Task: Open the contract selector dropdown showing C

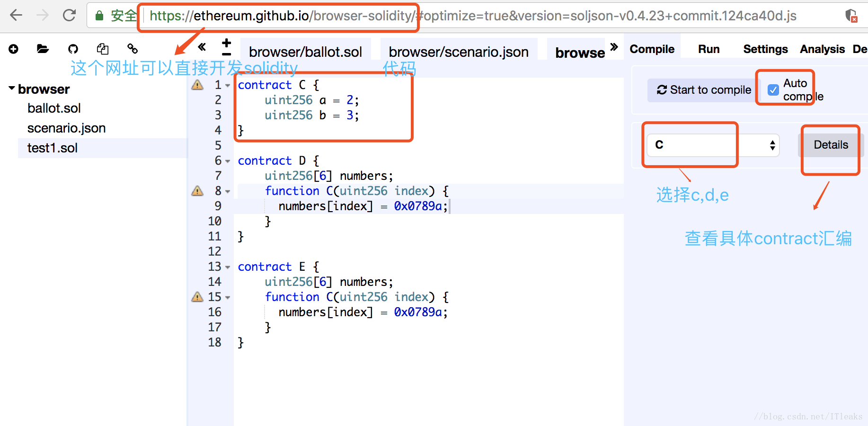Action: click(x=713, y=145)
